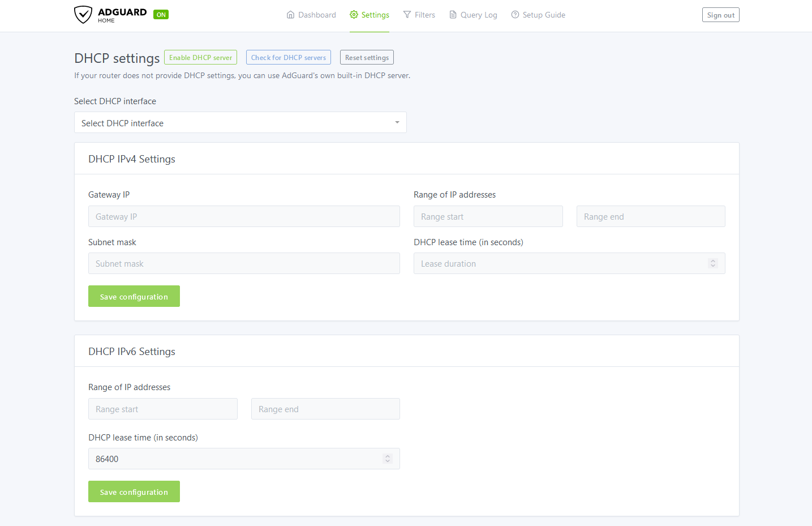The height and width of the screenshot is (526, 812).
Task: Sign out of AdGuard Home
Action: [720, 15]
